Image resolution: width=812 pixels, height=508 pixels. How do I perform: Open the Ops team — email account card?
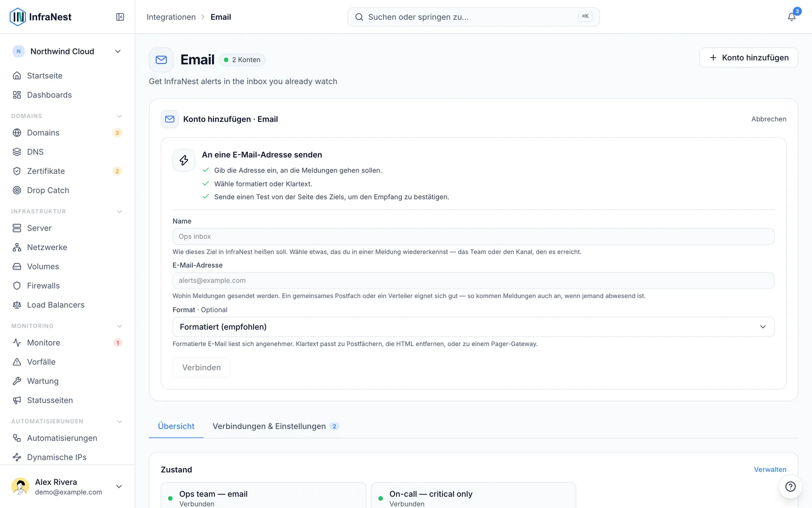[x=263, y=495]
